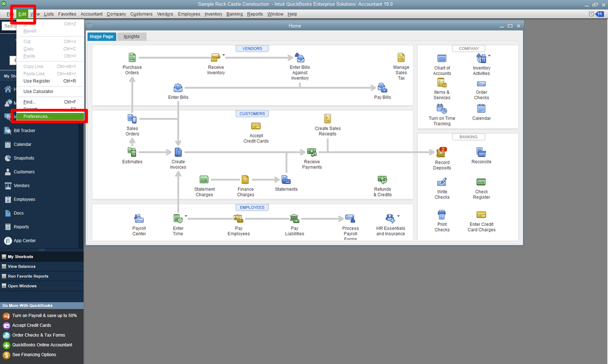Click the Pay Bills icon
The height and width of the screenshot is (364, 608).
[382, 88]
